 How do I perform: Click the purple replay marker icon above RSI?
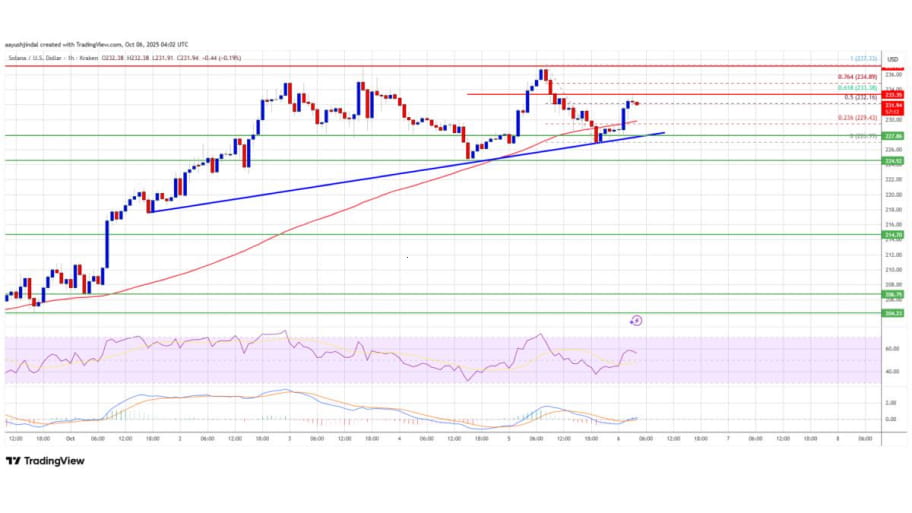coord(637,321)
